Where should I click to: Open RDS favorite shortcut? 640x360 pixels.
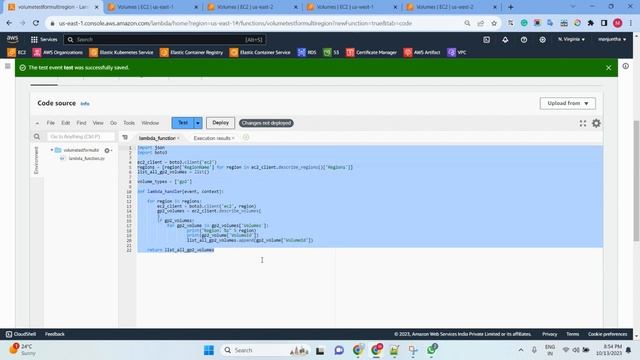(x=307, y=52)
